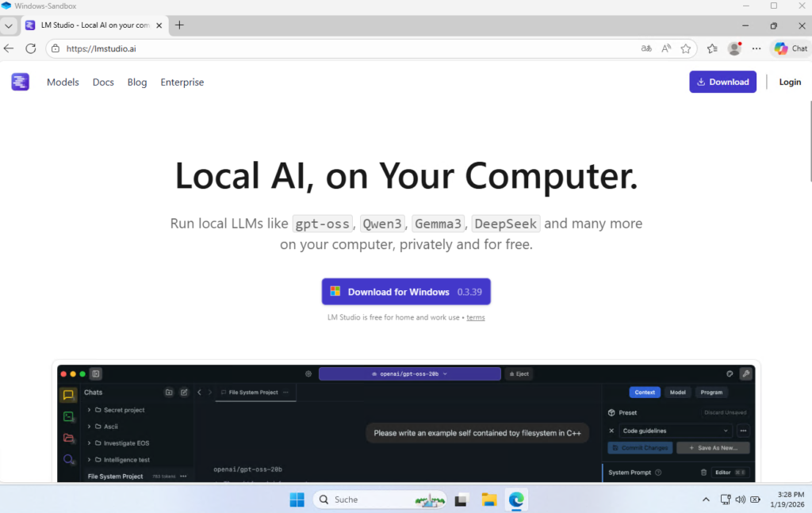Viewport: 812px width, 513px height.
Task: Click the Windows Start button
Action: pyautogui.click(x=297, y=500)
